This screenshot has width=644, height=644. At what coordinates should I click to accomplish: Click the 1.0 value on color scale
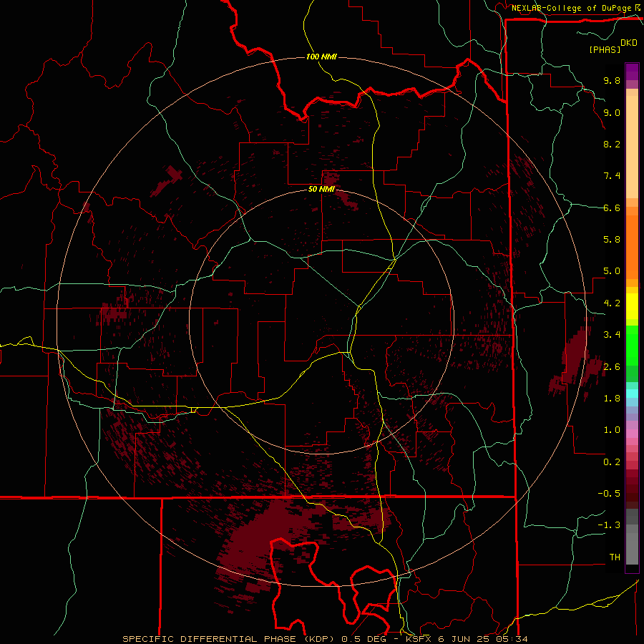click(612, 430)
